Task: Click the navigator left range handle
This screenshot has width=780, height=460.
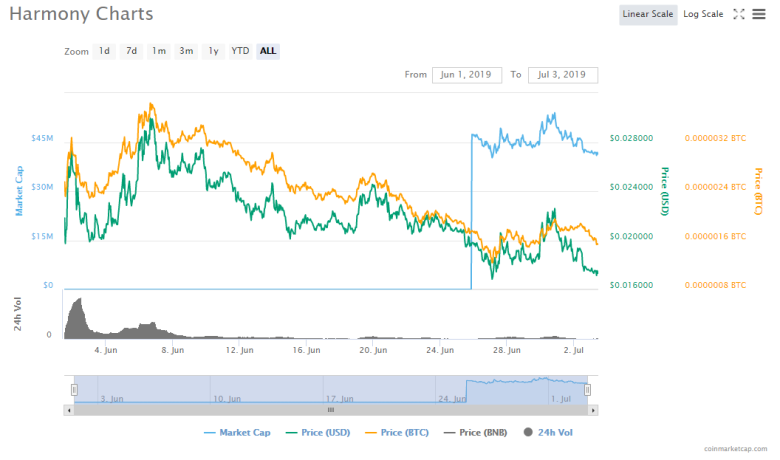Action: pyautogui.click(x=74, y=389)
